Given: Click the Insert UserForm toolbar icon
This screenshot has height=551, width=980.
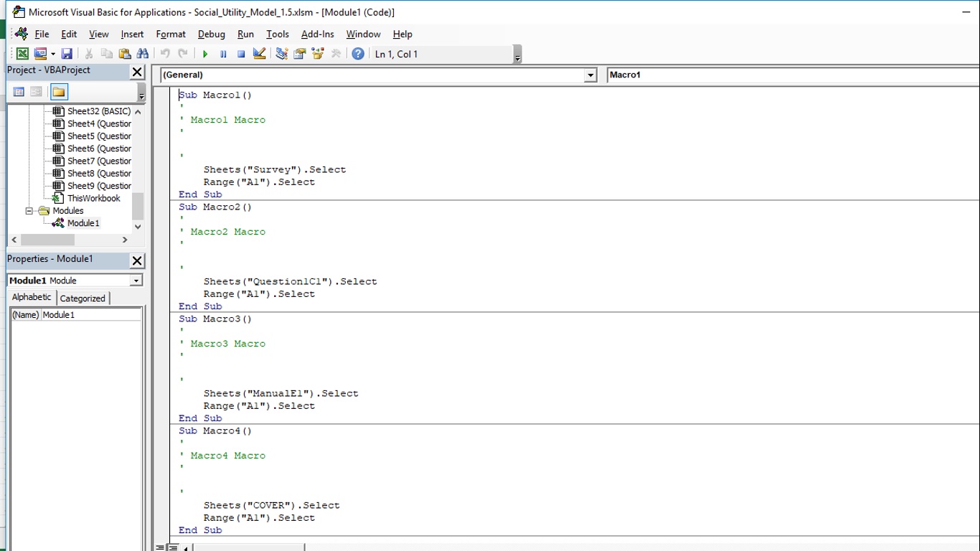Looking at the screenshot, I should point(40,54).
